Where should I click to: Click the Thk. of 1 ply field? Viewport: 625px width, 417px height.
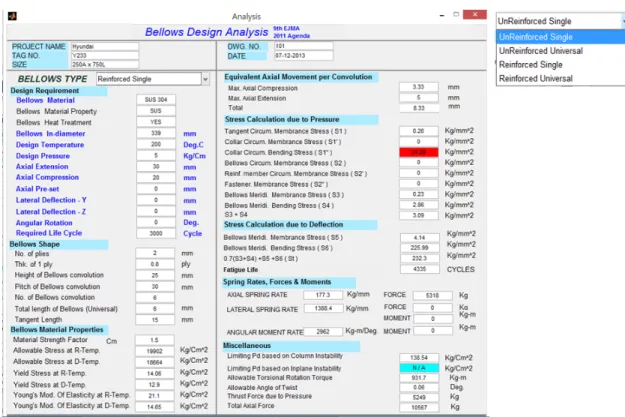(155, 264)
